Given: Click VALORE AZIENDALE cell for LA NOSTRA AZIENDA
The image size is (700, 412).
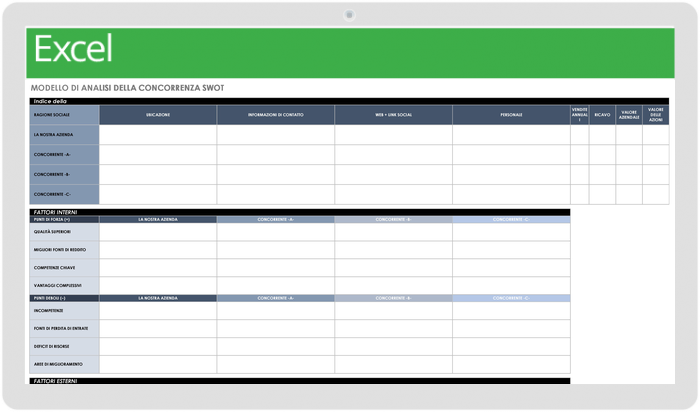Looking at the screenshot, I should [629, 134].
